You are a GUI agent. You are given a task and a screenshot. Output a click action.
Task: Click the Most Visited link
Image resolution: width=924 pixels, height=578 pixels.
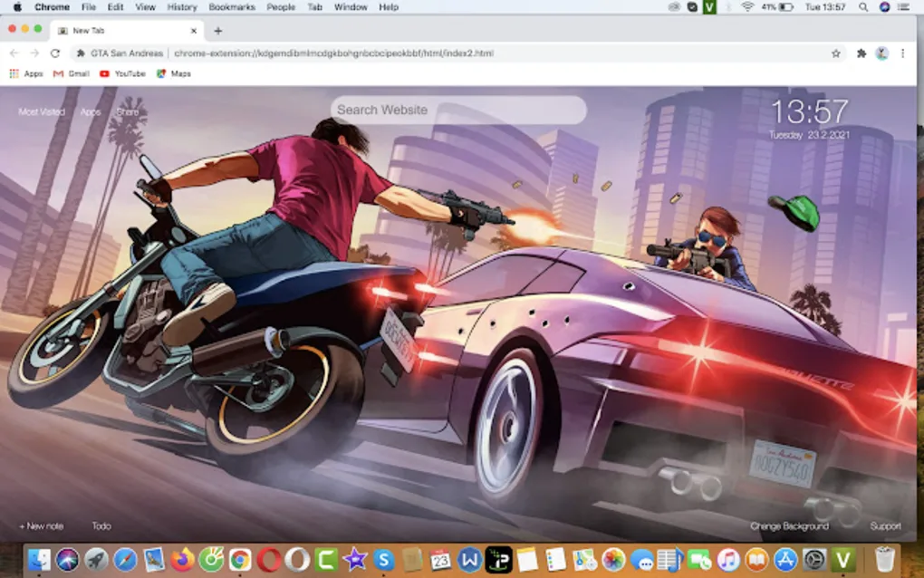point(42,111)
